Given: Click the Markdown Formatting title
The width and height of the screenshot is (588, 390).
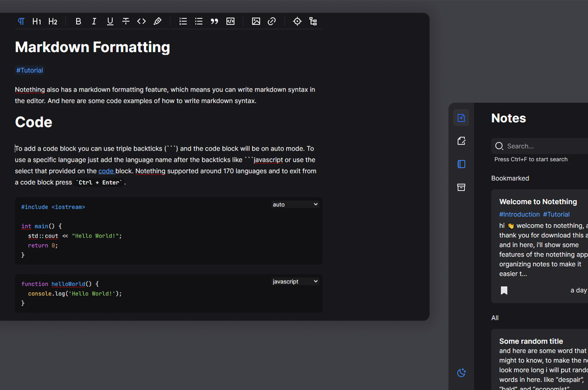Looking at the screenshot, I should (92, 47).
